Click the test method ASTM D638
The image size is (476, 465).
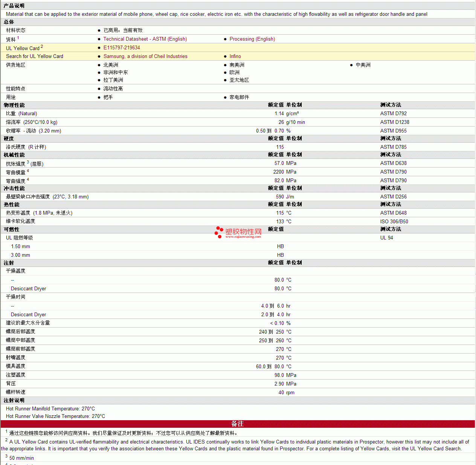(394, 163)
